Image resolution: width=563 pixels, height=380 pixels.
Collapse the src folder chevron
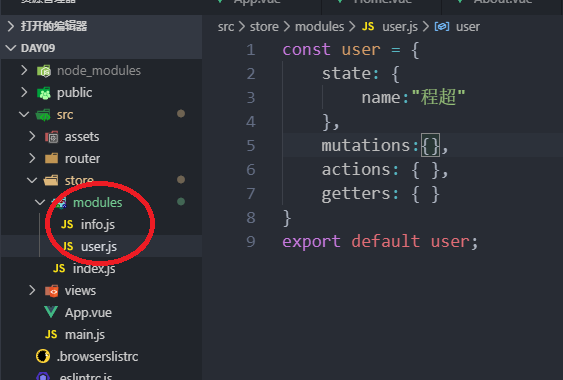(24, 115)
